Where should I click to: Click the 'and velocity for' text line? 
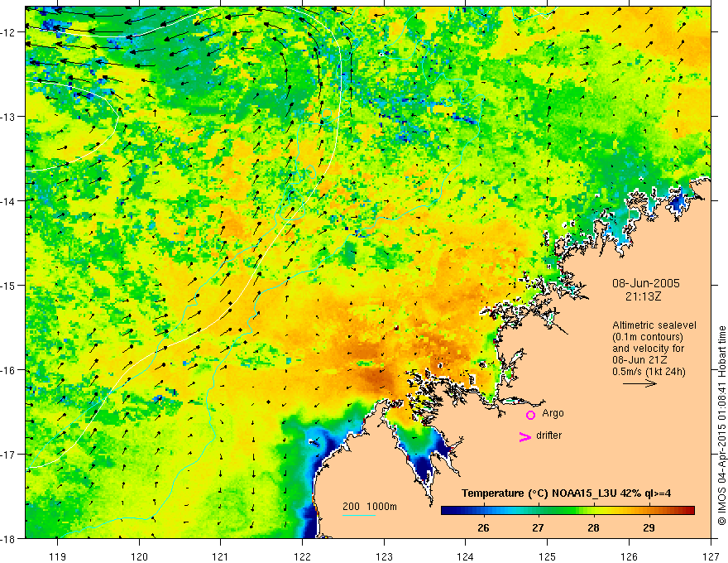click(x=648, y=349)
